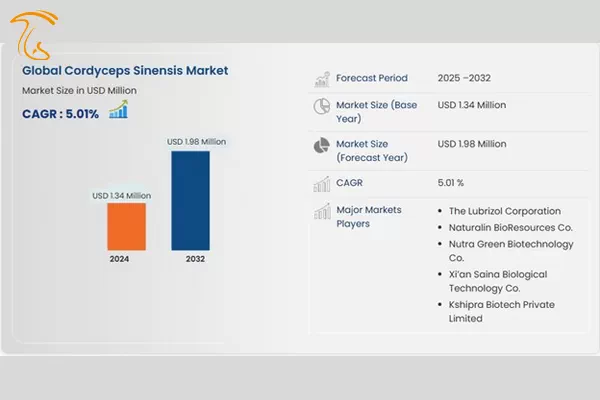Click the 'Market Size in USD Million' subtitle

click(x=79, y=91)
